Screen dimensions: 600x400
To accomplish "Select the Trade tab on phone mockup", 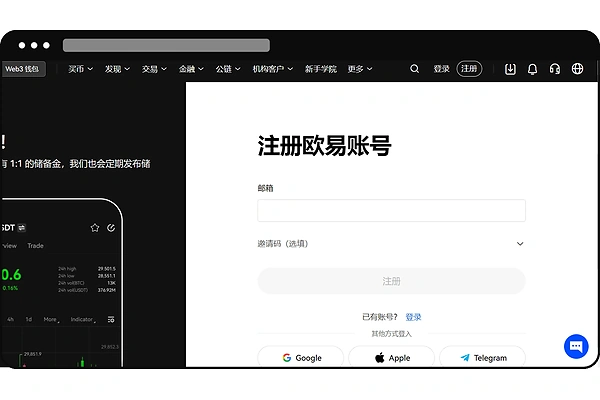I will click(x=35, y=246).
